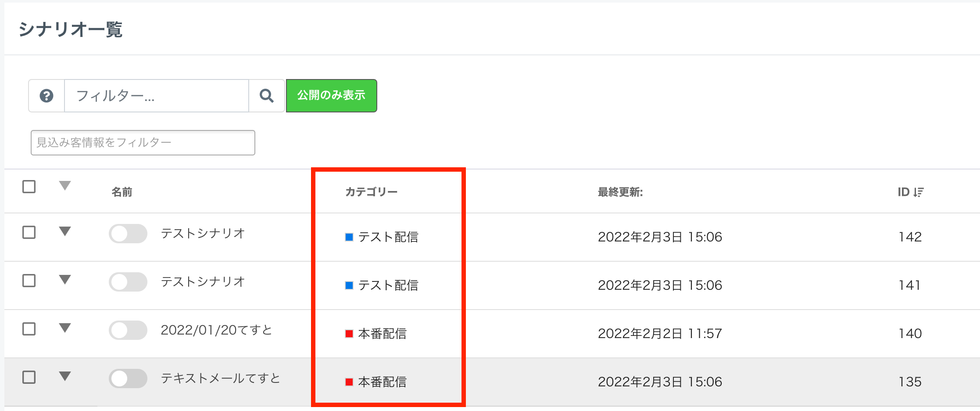The image size is (980, 411).
Task: Expand row actions arrow for scenario 142
Action: [65, 231]
